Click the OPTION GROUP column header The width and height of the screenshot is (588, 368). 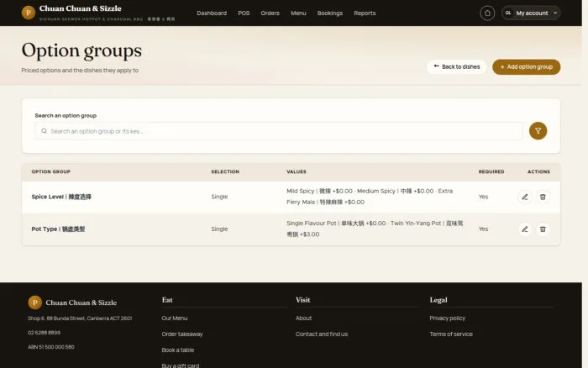(x=51, y=171)
